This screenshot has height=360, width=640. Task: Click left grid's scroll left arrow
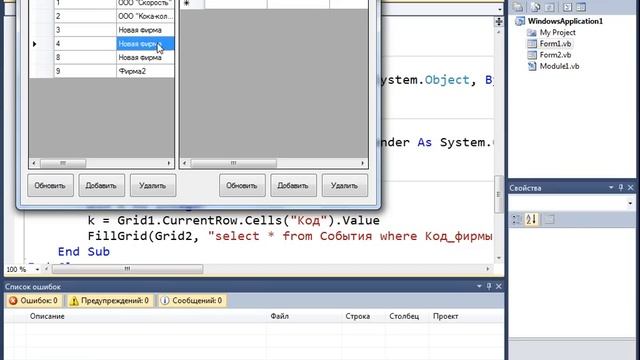tap(34, 163)
